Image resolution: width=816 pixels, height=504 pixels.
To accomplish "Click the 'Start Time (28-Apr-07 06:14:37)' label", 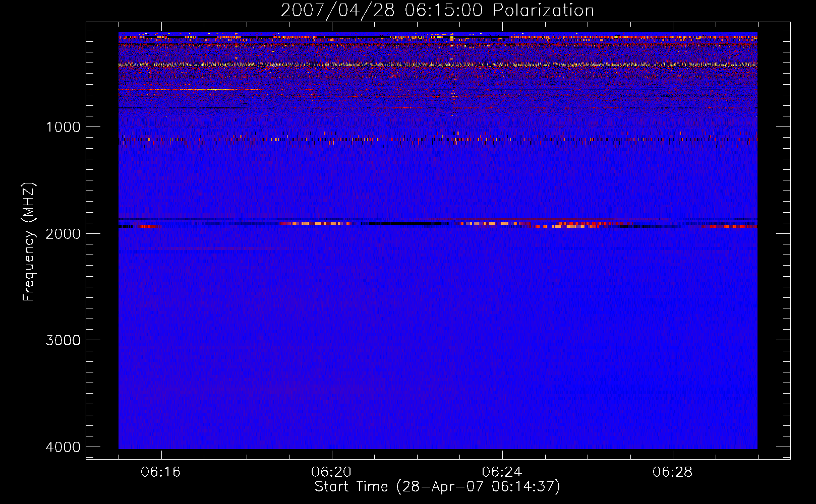I will (x=437, y=487).
